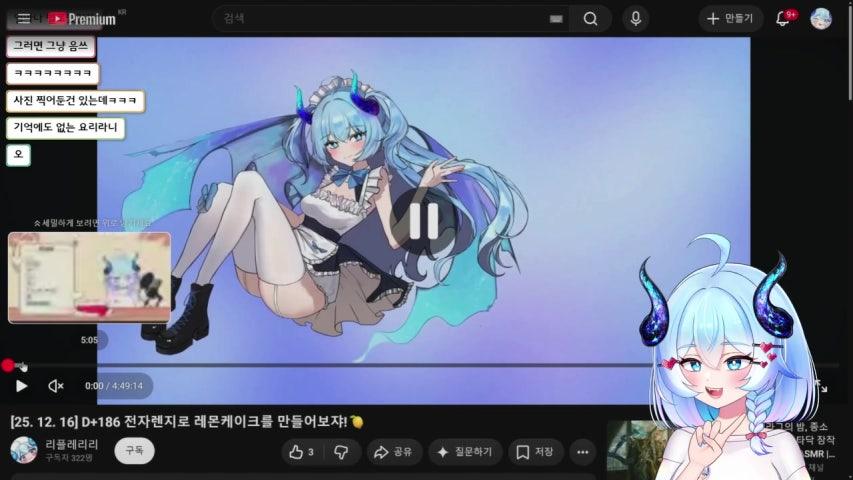Viewport: 853px width, 480px height.
Task: Click chat message 사진 찍어둔건 있는데ㅋㅋㅋ
Action: (x=75, y=101)
